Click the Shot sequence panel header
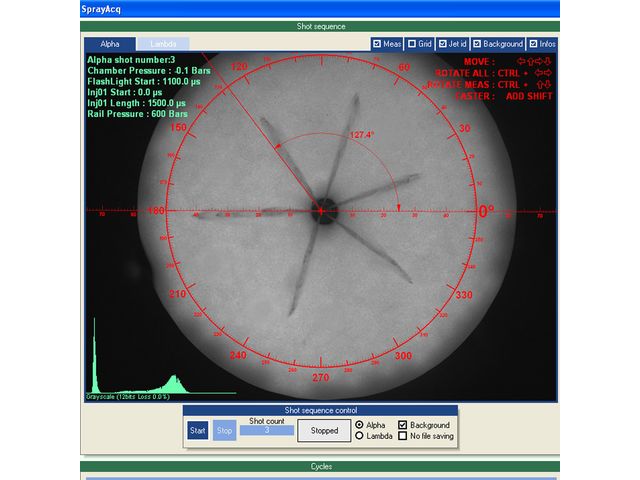640x480 pixels. coord(321,26)
